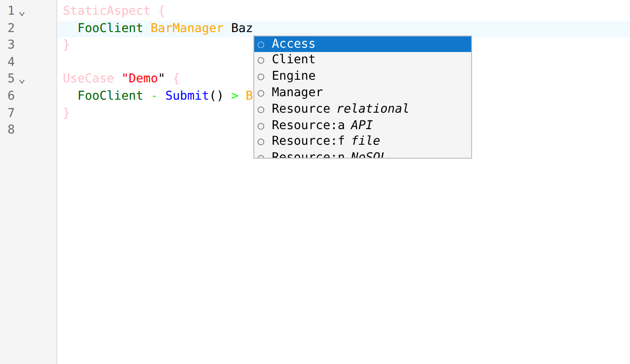
Task: Click the Baz token being typed
Action: [242, 28]
